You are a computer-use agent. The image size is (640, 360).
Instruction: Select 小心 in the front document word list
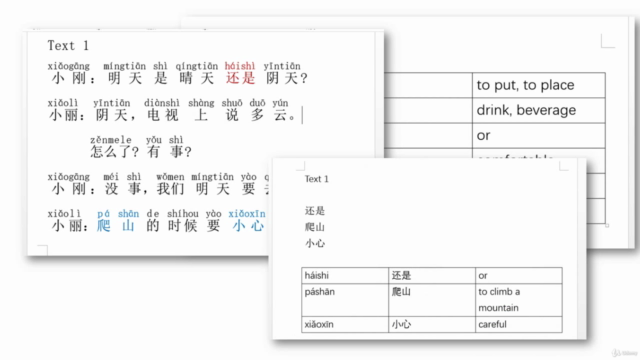(315, 243)
